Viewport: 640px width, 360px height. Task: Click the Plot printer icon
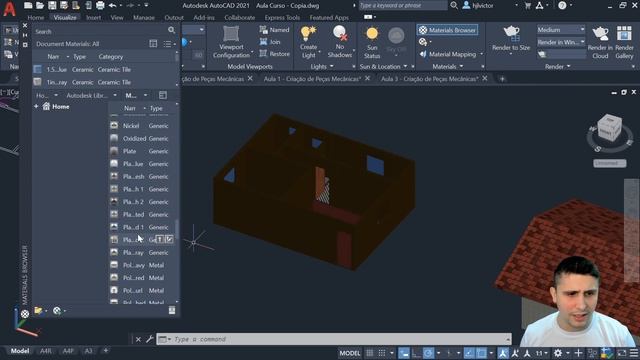100,5
